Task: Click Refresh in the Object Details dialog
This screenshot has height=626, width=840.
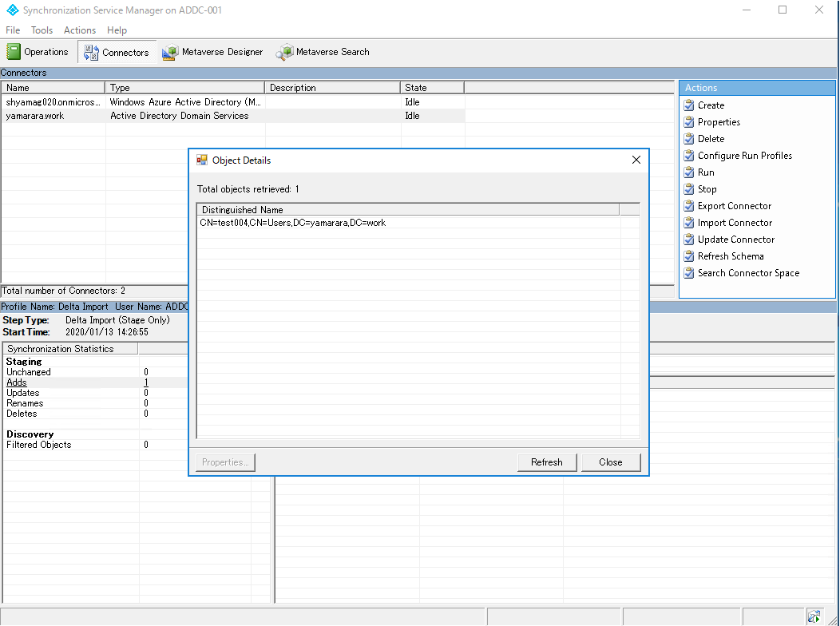Action: coord(547,462)
